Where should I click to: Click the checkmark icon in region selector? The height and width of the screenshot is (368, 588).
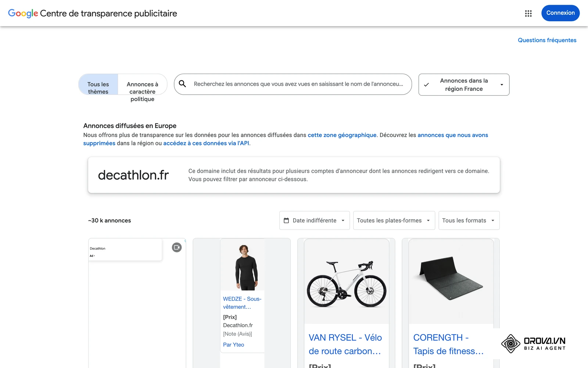point(426,85)
